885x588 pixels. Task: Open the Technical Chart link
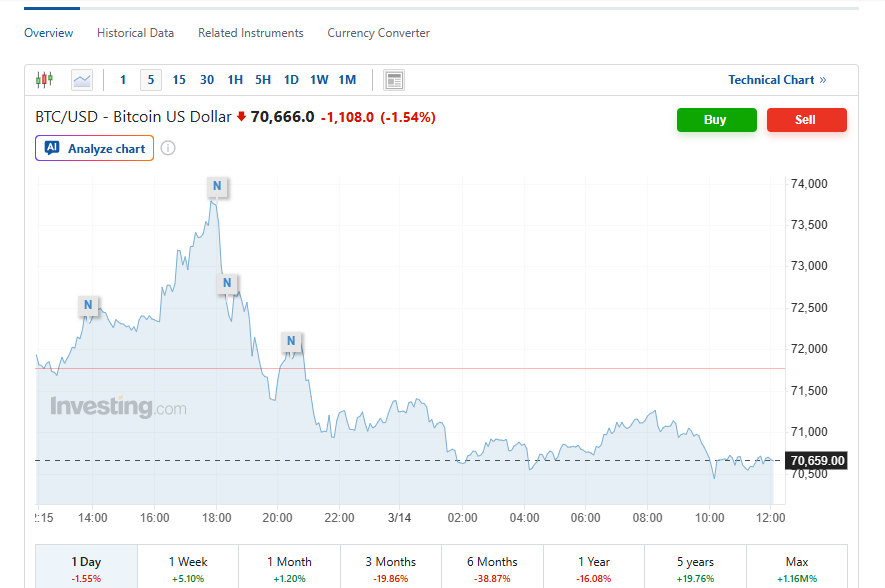777,80
